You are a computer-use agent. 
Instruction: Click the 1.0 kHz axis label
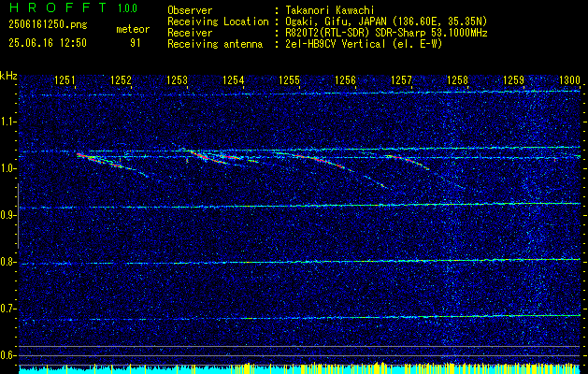[x=8, y=168]
